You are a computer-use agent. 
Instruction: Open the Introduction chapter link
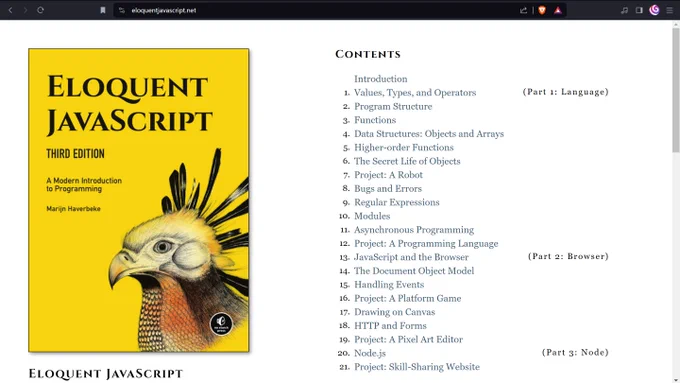click(x=380, y=79)
